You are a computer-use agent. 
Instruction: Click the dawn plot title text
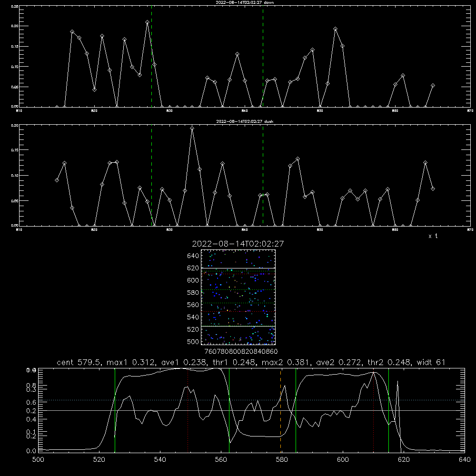coord(245,2)
